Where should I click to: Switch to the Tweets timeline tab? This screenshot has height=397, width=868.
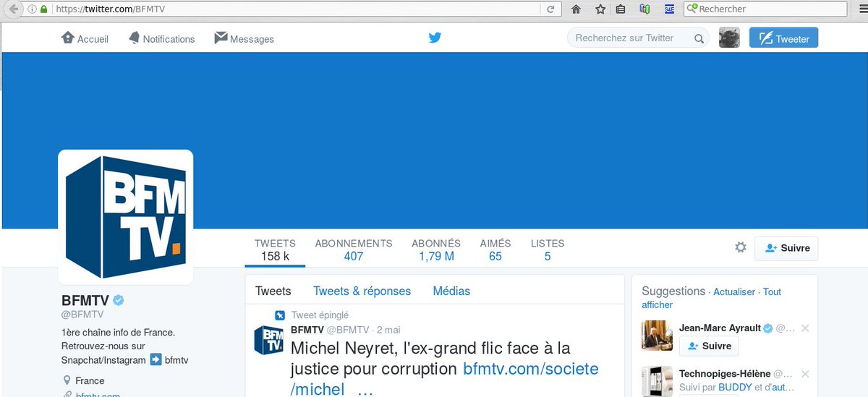pos(273,291)
